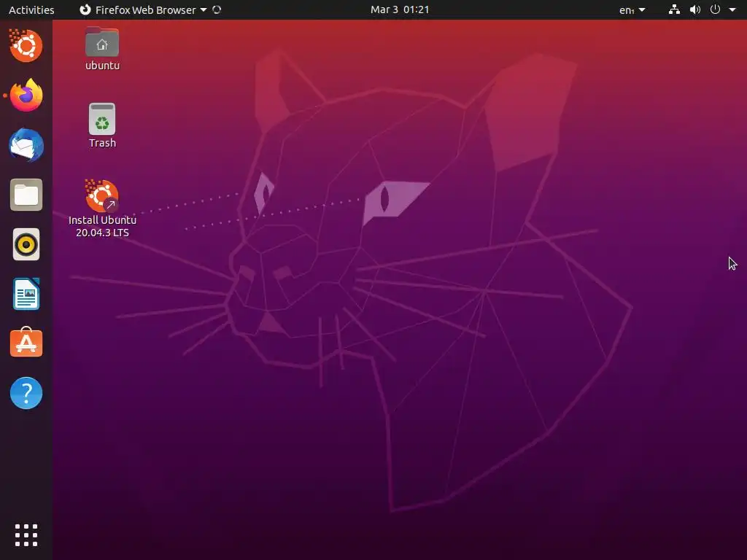Select the ubuntu home folder icon on desktop

pyautogui.click(x=102, y=42)
